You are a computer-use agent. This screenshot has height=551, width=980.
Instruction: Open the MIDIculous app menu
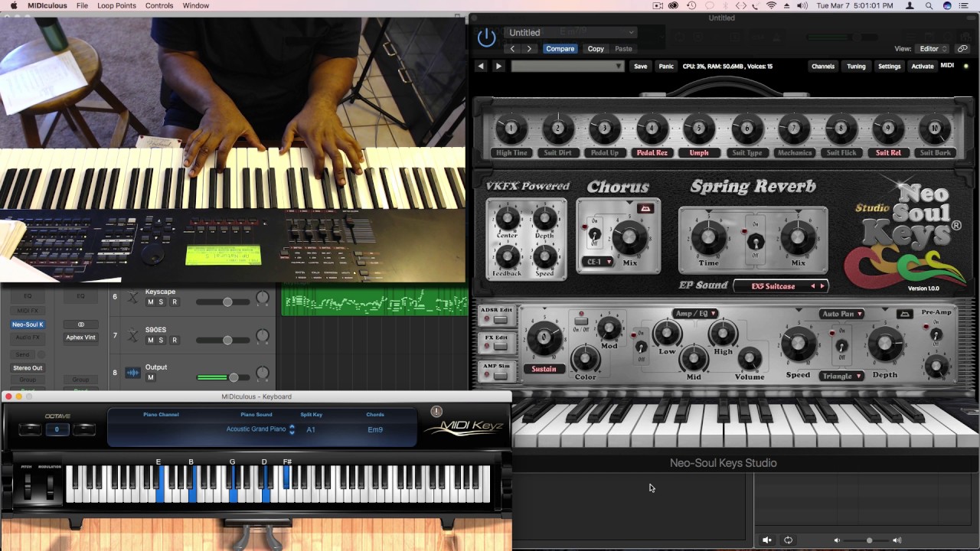47,5
